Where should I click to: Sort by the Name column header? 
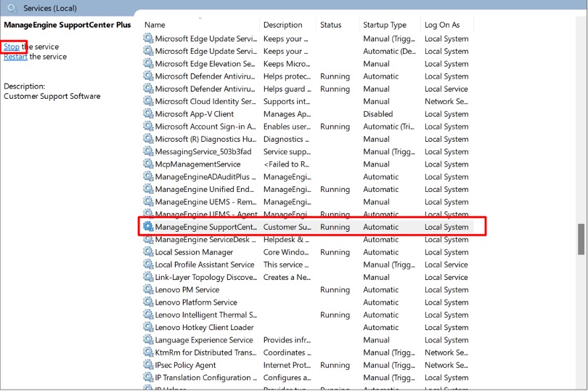point(155,25)
